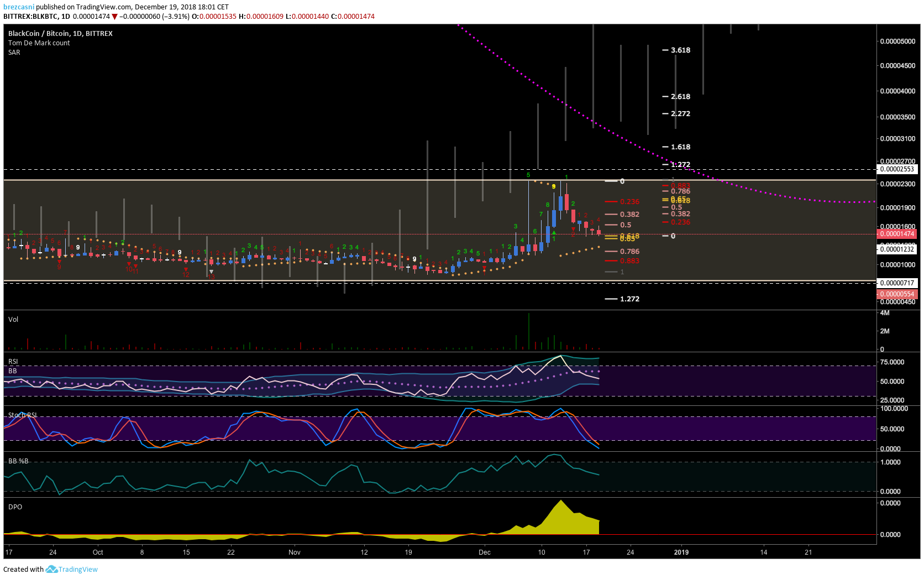The image size is (924, 579).
Task: Click the Nov date label on time axis
Action: pos(295,552)
